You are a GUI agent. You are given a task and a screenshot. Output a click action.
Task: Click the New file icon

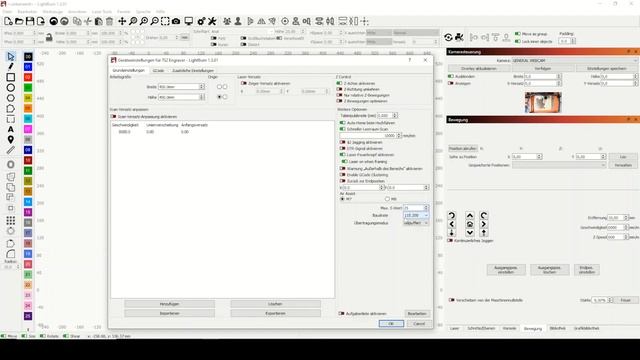pos(8,21)
